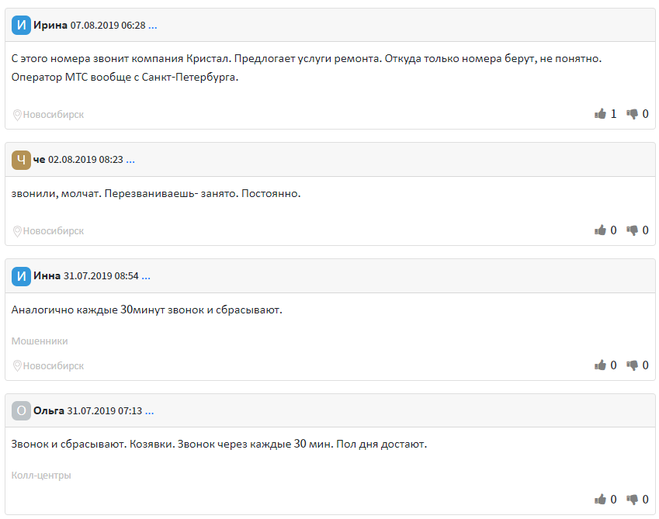Open the '...' menu next to Ирина's timestamp

coord(153,26)
